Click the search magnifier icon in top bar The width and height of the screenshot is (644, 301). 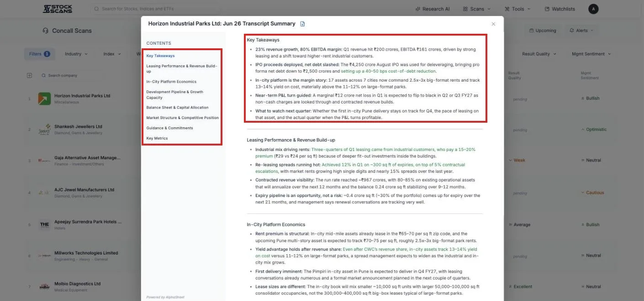tap(96, 9)
